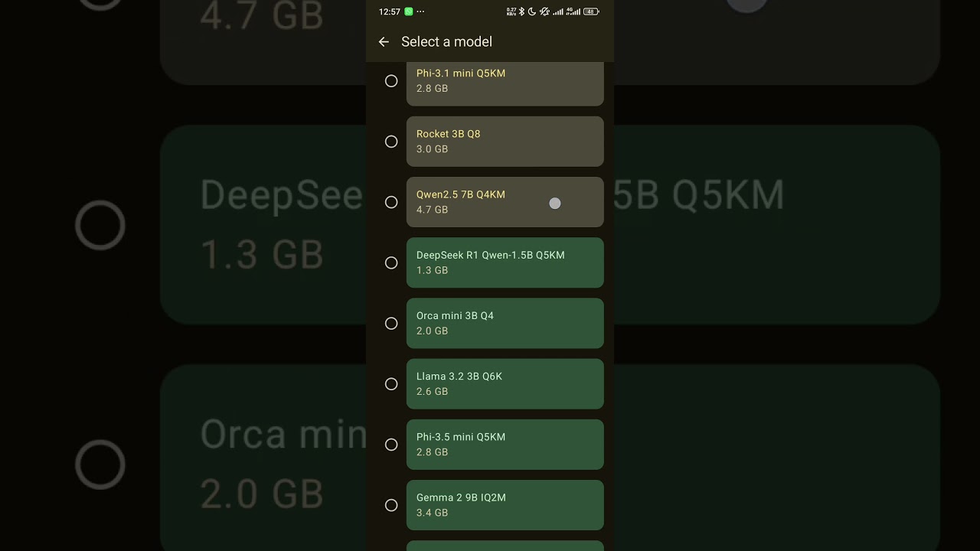This screenshot has height=551, width=980.
Task: Pick the Orca mini 3B Q4 model card
Action: [505, 324]
